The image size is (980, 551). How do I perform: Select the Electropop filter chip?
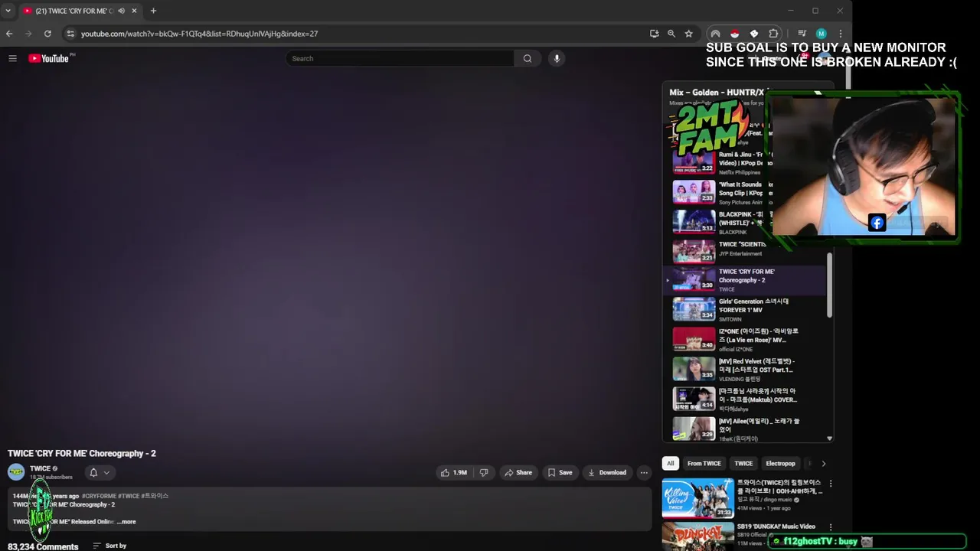pyautogui.click(x=780, y=463)
